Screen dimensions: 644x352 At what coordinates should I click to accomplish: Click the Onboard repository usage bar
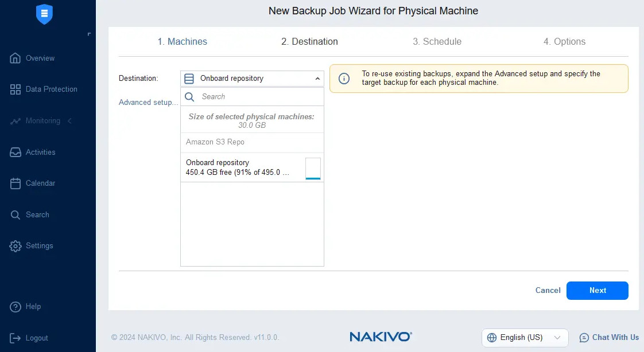pyautogui.click(x=313, y=169)
